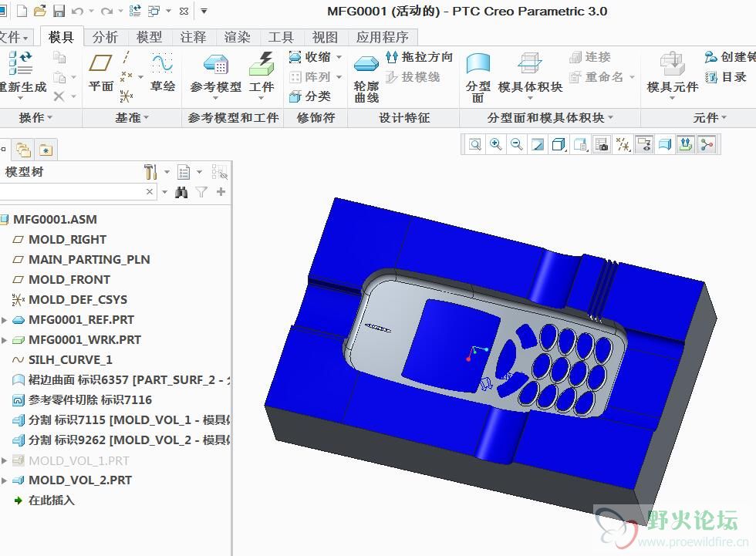Open the Display Style cube icon
This screenshot has width=756, height=556.
point(559,144)
